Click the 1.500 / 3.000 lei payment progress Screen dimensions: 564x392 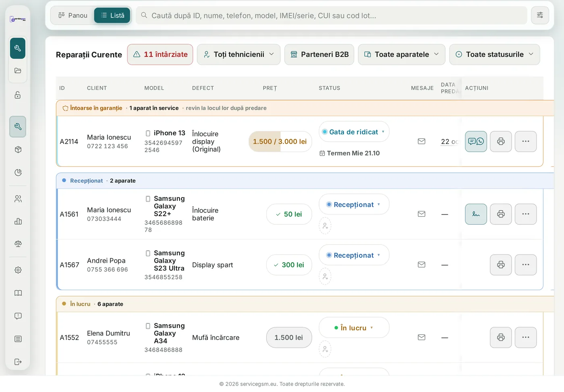click(x=280, y=141)
